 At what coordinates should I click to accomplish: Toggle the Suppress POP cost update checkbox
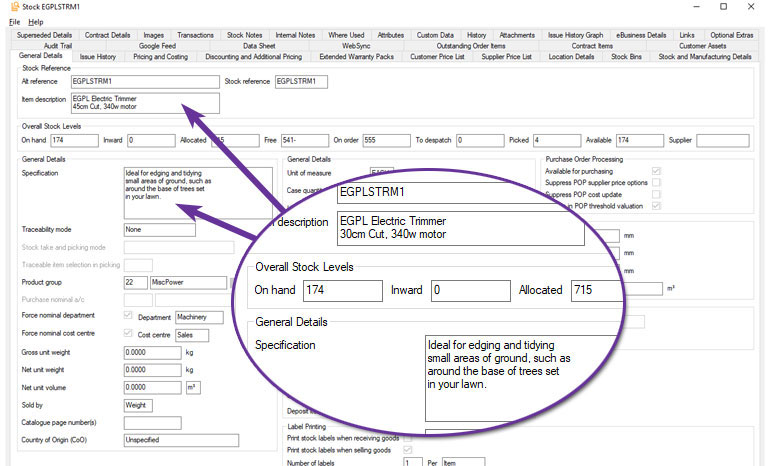tap(656, 194)
